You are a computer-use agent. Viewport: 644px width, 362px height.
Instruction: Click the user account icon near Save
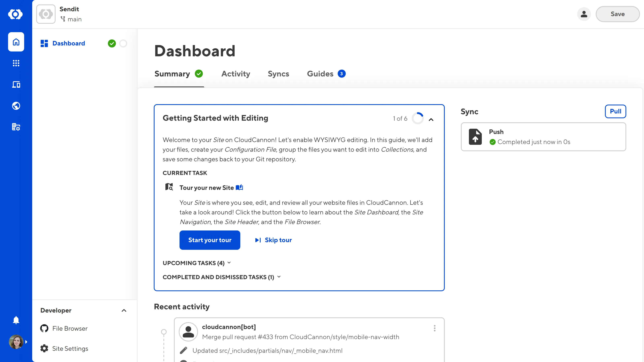tap(584, 14)
